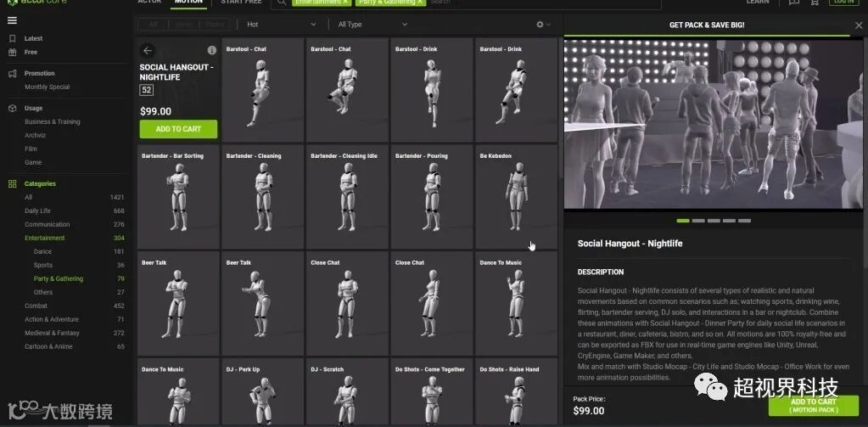The height and width of the screenshot is (427, 868).
Task: Open the pack info icon
Action: point(211,50)
